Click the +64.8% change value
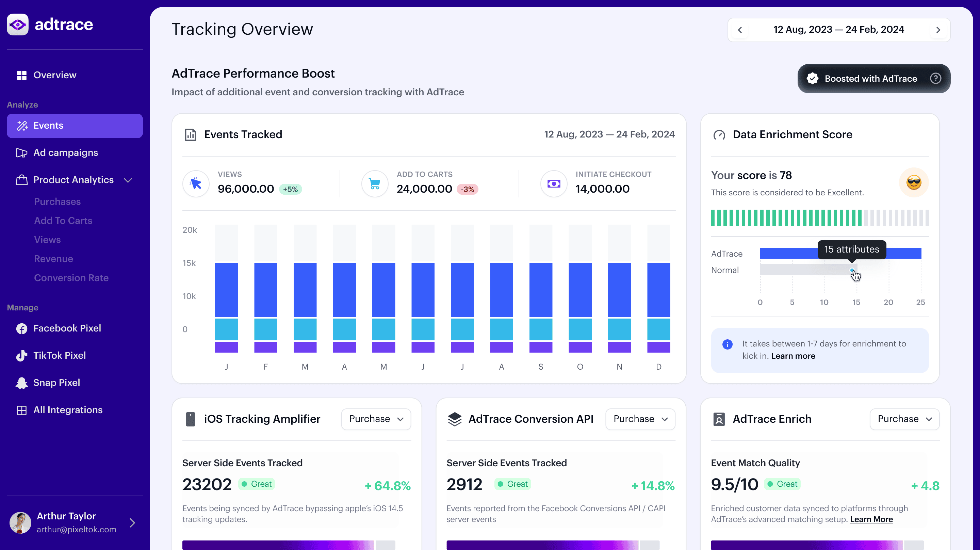This screenshot has width=980, height=550. click(387, 486)
